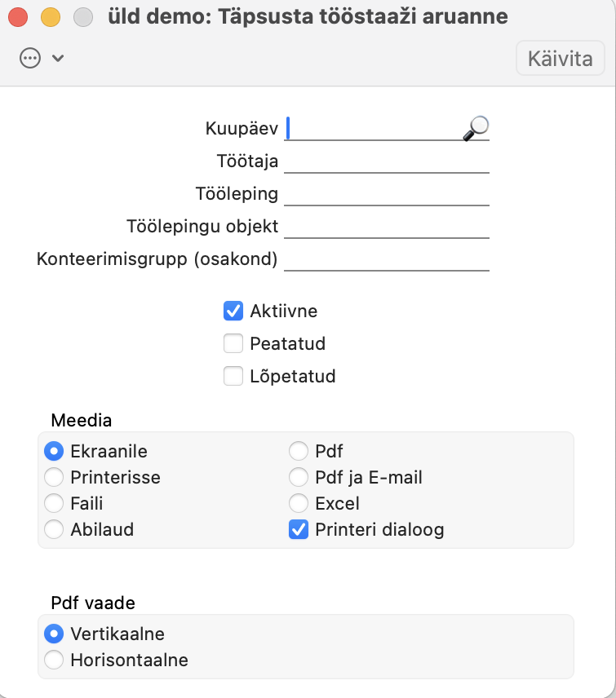
Task: Open the ellipsis actions menu icon
Action: 30,59
